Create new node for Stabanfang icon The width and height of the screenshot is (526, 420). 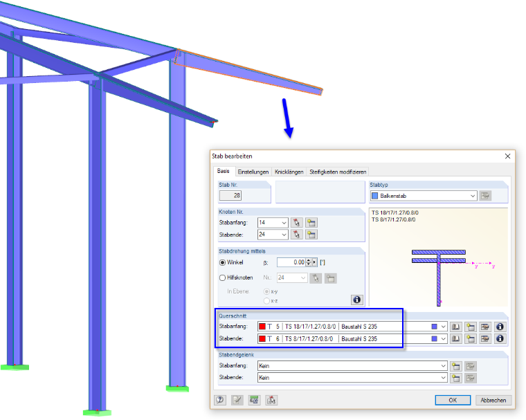311,223
